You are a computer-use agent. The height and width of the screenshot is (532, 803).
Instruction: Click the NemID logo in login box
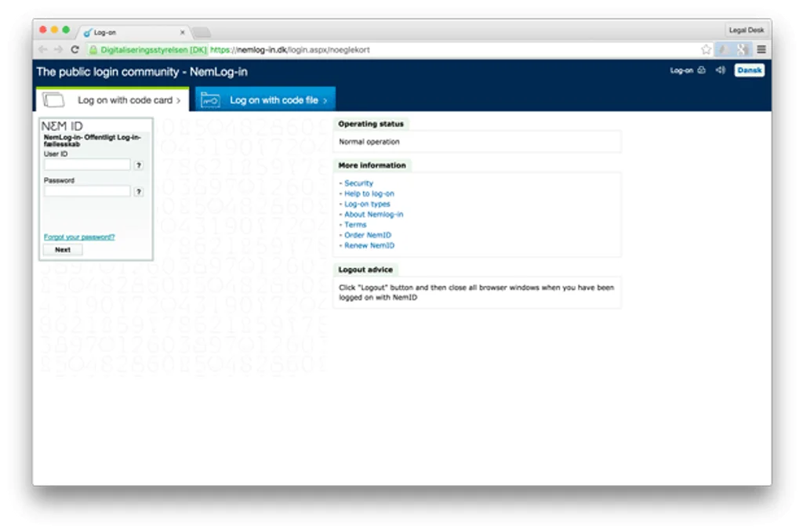[62, 126]
